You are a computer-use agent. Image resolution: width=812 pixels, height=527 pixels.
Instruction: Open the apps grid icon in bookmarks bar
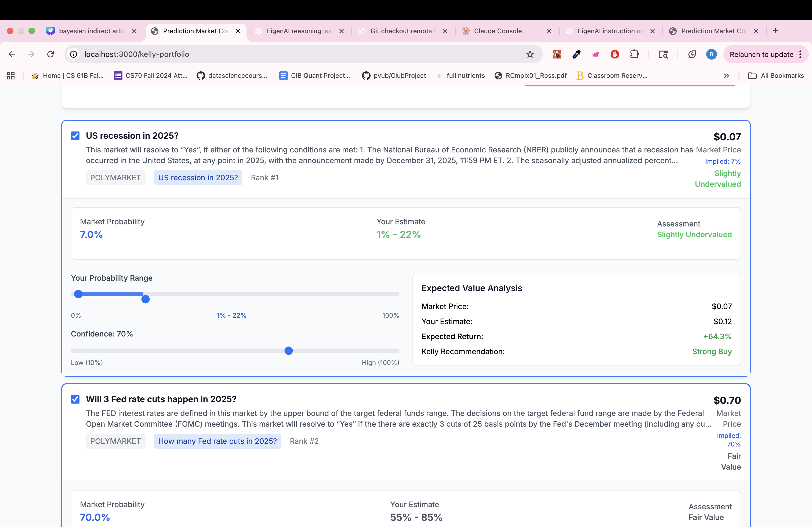click(11, 76)
